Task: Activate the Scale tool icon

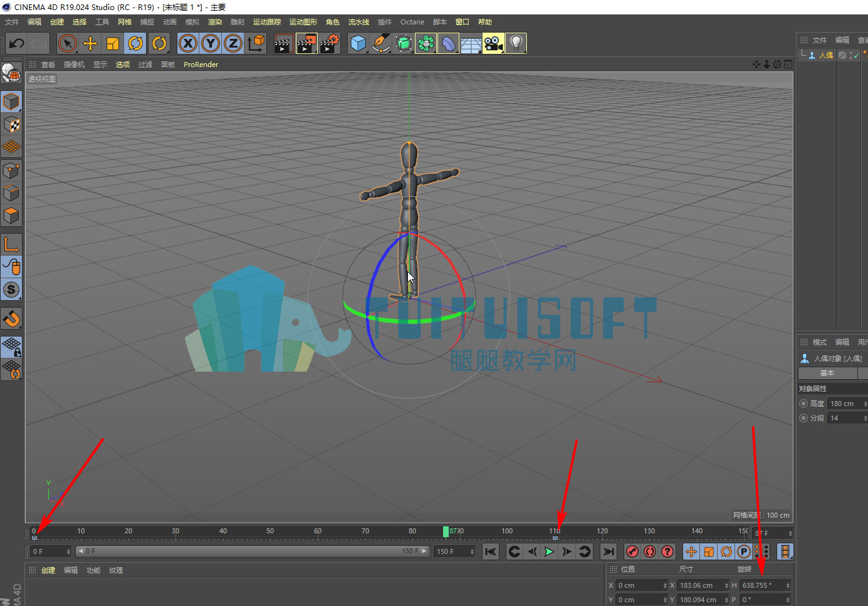Action: (113, 44)
